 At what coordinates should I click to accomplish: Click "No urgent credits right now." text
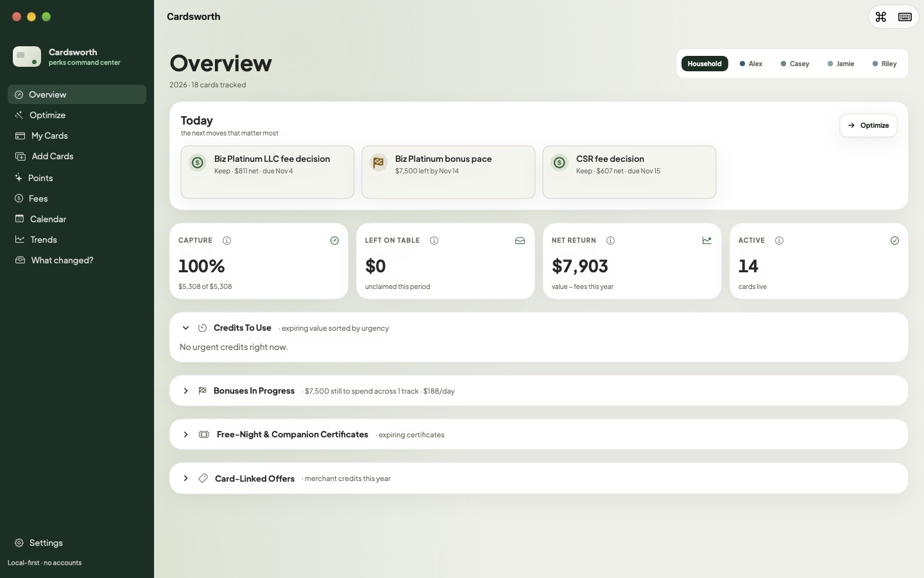pyautogui.click(x=234, y=347)
